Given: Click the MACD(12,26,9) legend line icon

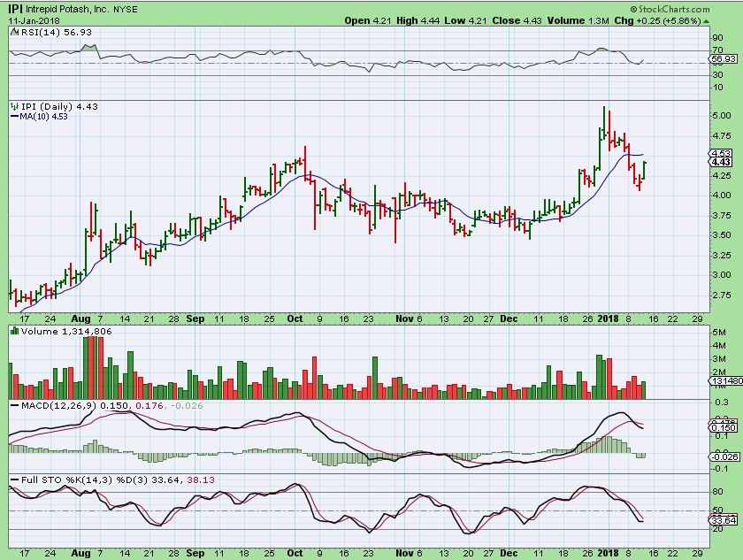Looking at the screenshot, I should pyautogui.click(x=13, y=405).
